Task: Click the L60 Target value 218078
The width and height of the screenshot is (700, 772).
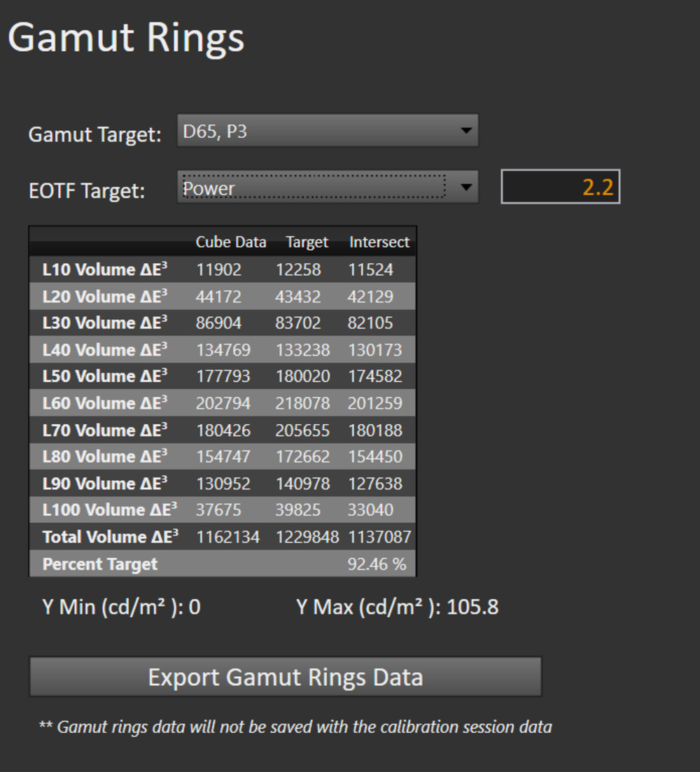Action: pyautogui.click(x=302, y=403)
